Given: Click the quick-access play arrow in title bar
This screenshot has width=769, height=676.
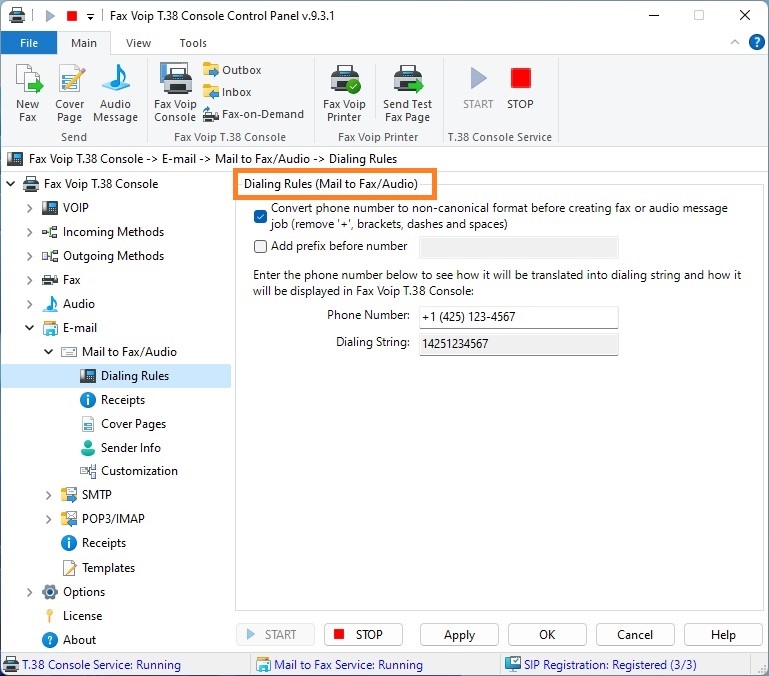Looking at the screenshot, I should coord(50,16).
